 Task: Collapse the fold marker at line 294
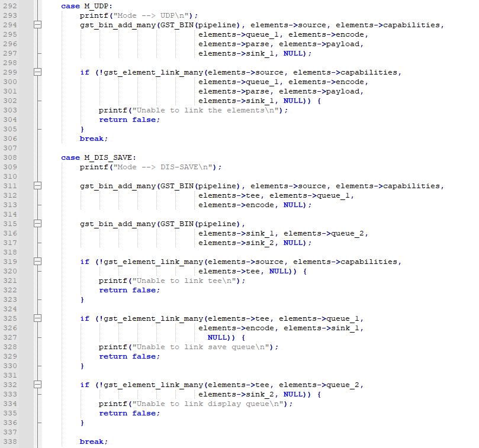(x=37, y=25)
